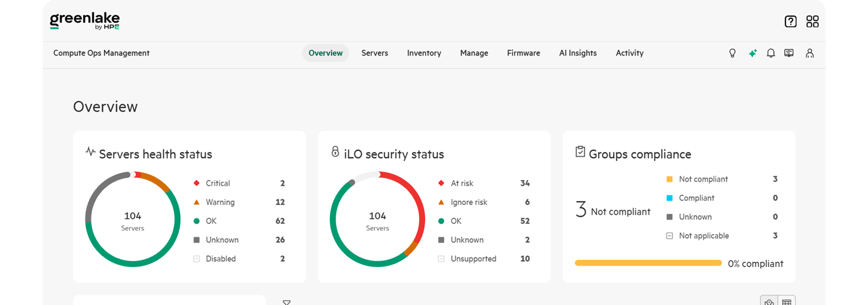Click the Not applicable label
The width and height of the screenshot is (868, 305).
pyautogui.click(x=704, y=236)
